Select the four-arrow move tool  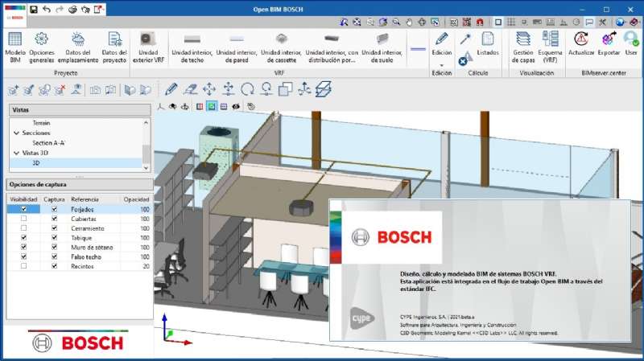tap(209, 89)
